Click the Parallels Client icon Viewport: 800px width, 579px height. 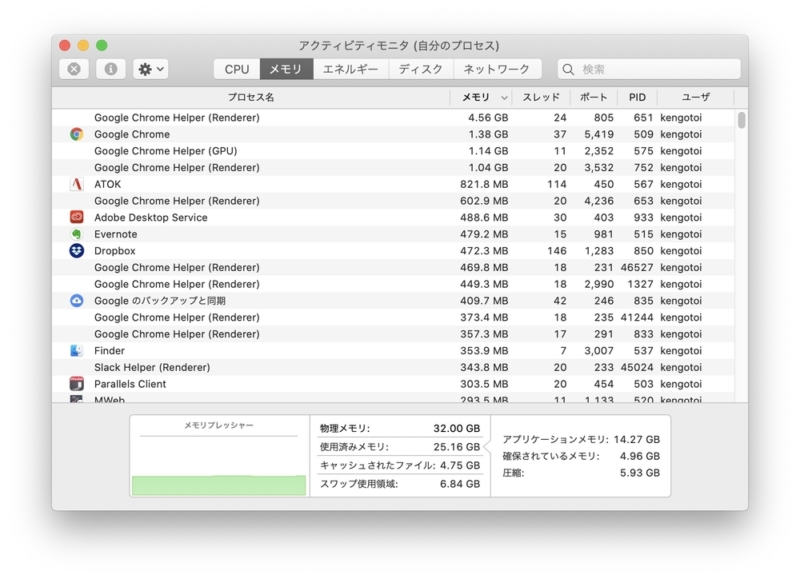(77, 384)
